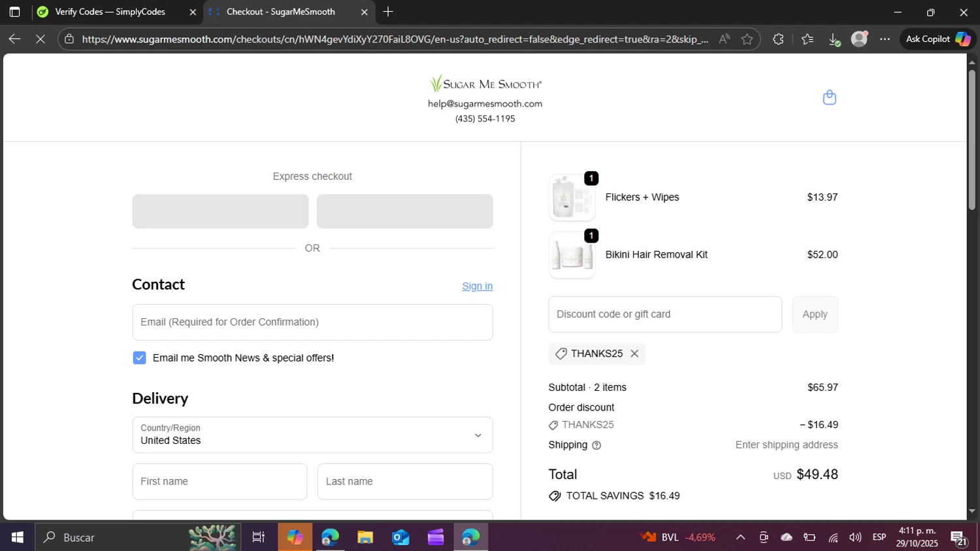
Task: Remove the THANKS25 discount code tag
Action: [634, 354]
